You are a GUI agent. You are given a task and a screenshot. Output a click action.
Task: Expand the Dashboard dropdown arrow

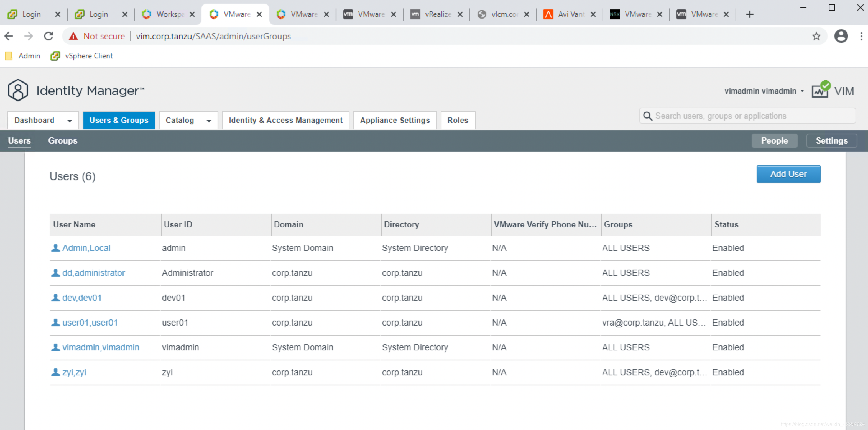click(x=70, y=121)
